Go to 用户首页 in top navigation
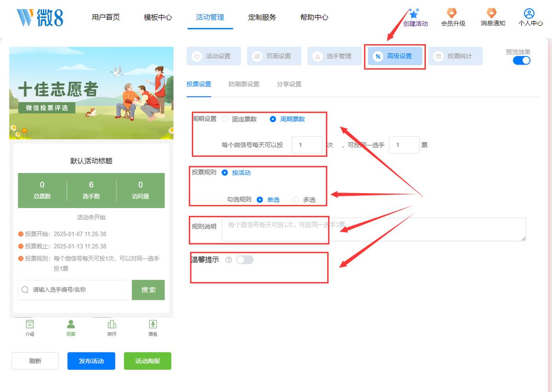Screen dimensions: 552x392 point(106,17)
